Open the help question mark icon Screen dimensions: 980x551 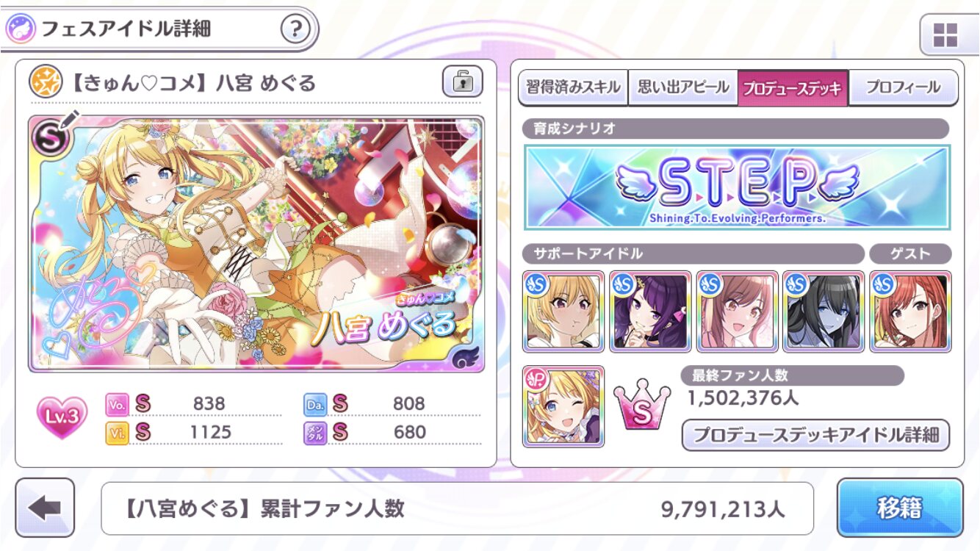[294, 29]
